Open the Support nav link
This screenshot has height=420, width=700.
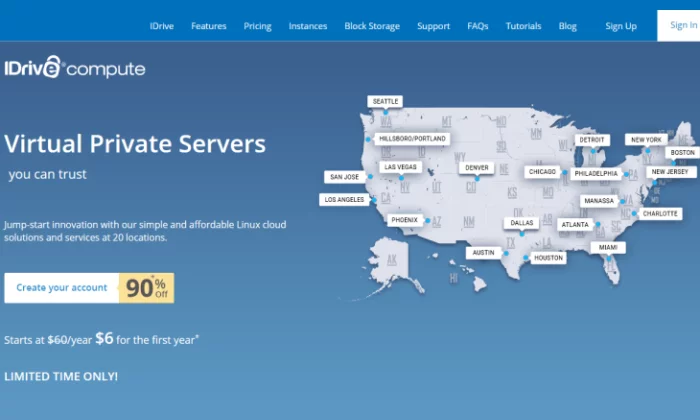(x=433, y=26)
